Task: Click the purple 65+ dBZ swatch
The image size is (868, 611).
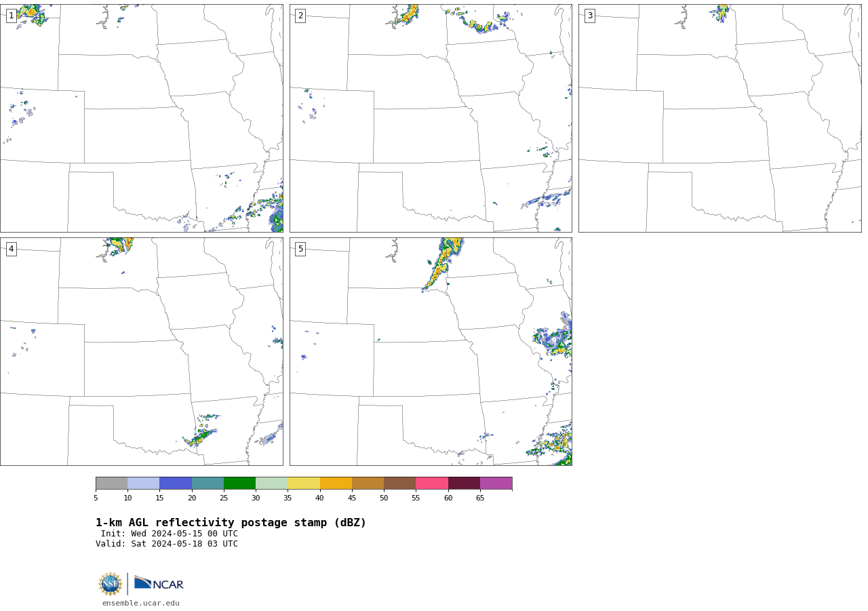Action: [x=496, y=483]
